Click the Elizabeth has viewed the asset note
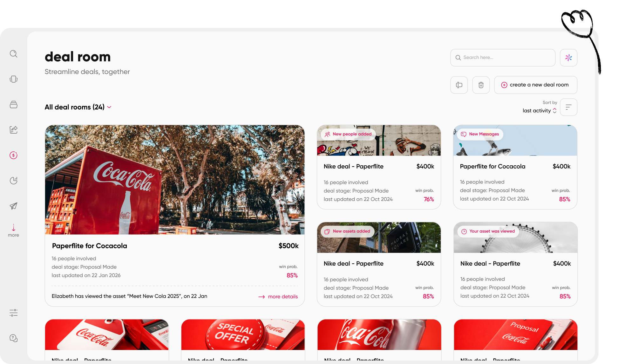 point(129,296)
